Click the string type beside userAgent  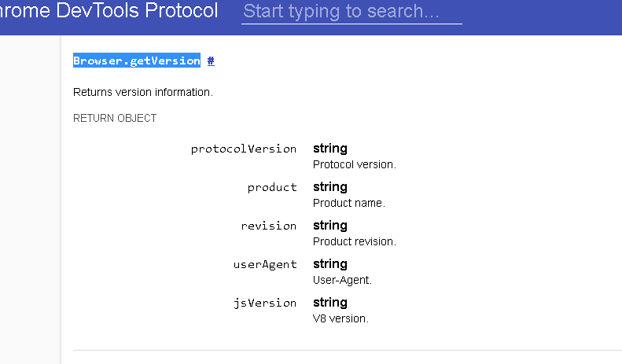330,264
